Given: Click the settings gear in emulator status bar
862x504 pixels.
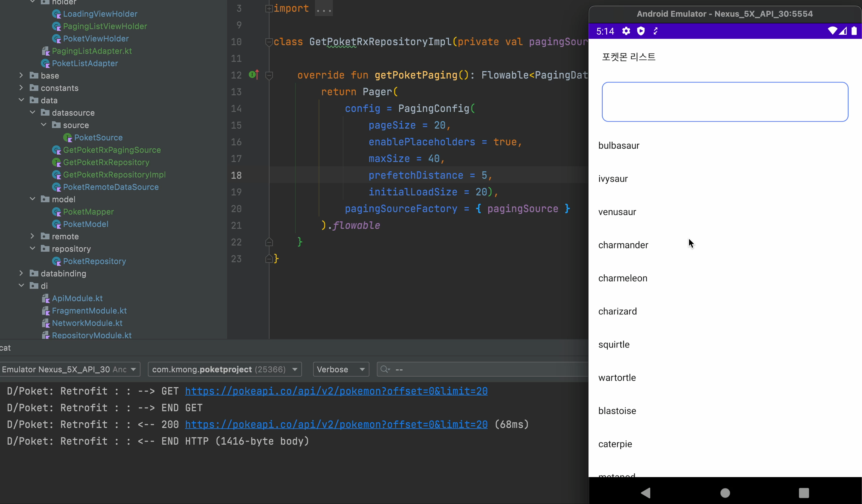Looking at the screenshot, I should point(626,31).
